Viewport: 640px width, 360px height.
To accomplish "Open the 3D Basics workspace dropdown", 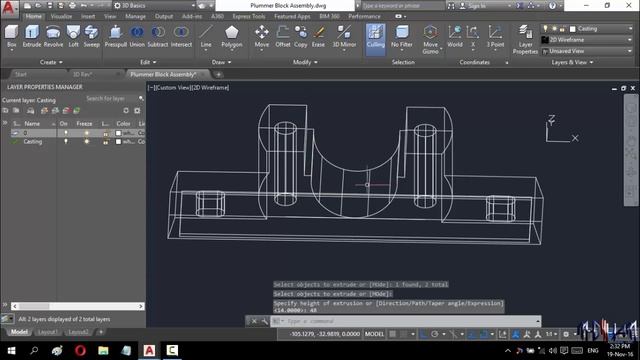I will tap(154, 6).
